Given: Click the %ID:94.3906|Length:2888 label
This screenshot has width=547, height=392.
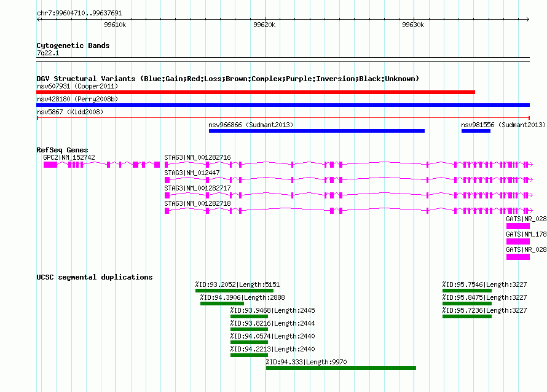Looking at the screenshot, I should pos(242,297).
